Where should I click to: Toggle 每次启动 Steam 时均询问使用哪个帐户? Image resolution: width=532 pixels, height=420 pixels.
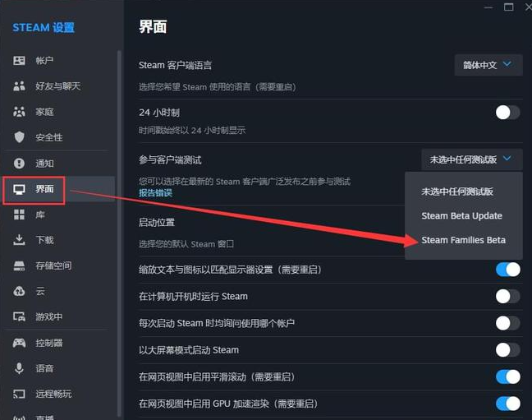(x=507, y=323)
